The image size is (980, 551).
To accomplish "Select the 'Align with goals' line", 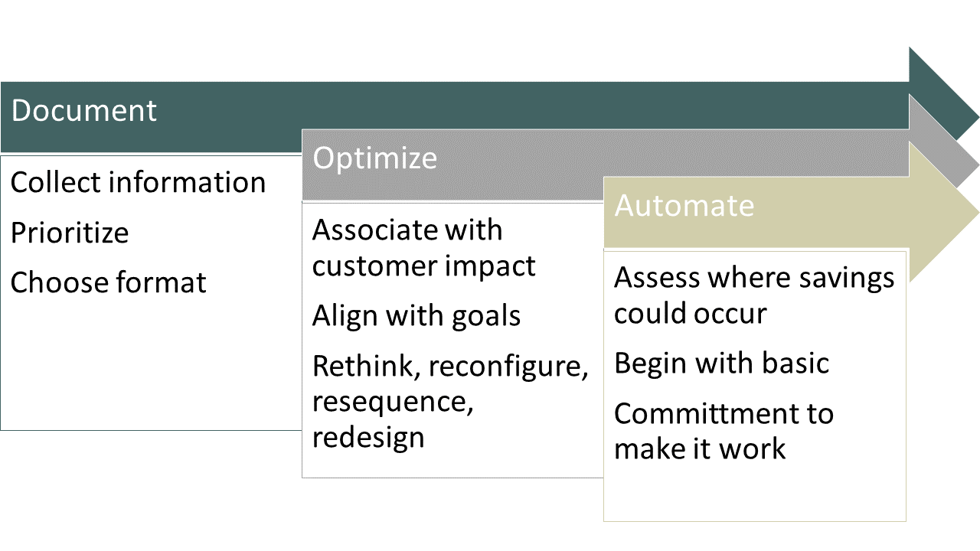I will click(x=416, y=316).
